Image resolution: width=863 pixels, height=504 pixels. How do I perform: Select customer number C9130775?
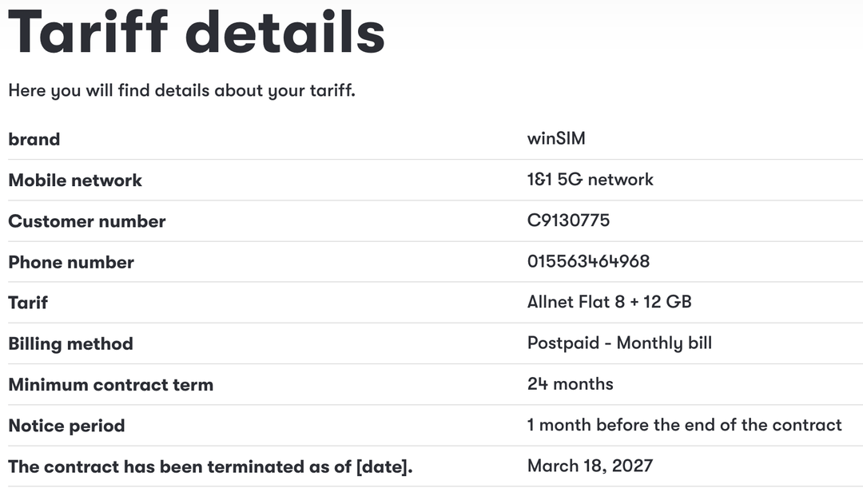(568, 220)
